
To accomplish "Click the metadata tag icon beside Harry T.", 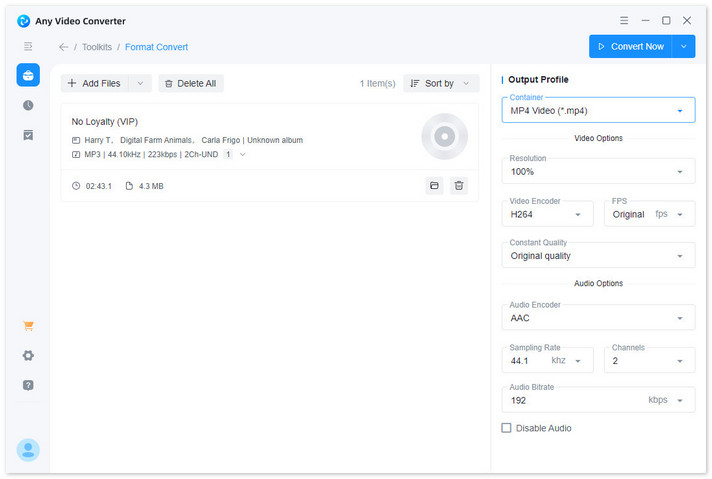I will 76,140.
